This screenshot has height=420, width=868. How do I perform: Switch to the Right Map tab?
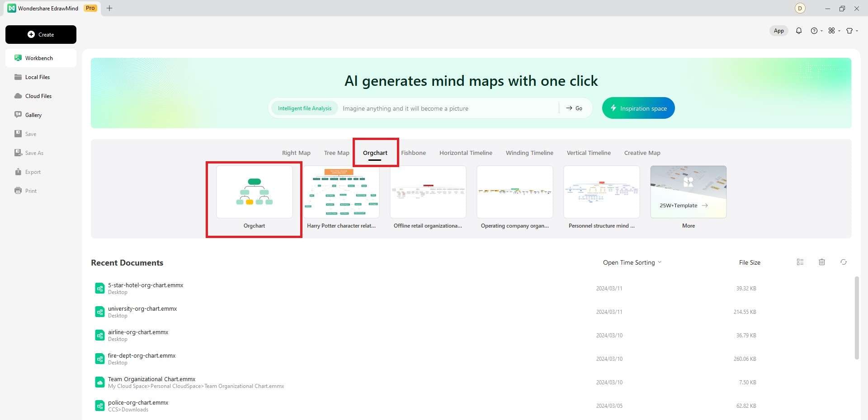(x=296, y=153)
